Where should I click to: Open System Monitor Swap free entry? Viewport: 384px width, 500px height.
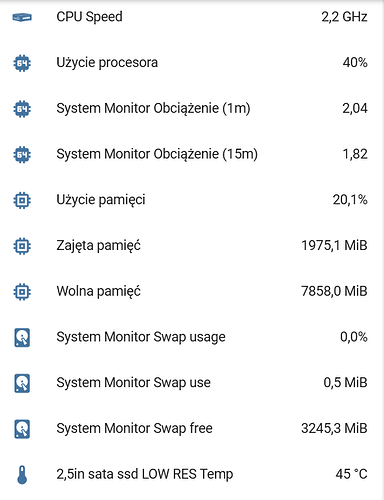(192, 429)
